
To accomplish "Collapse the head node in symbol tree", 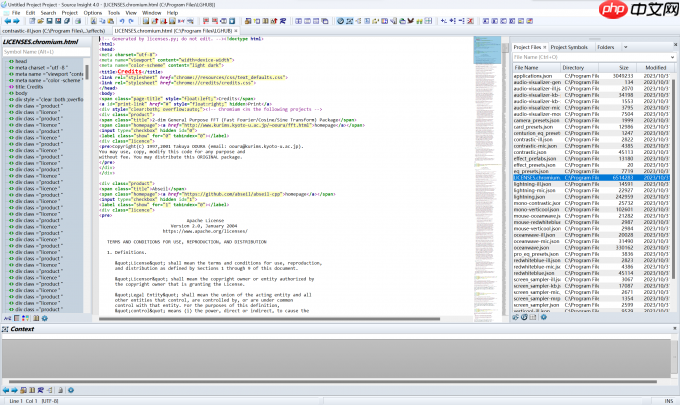I will [x=5, y=60].
